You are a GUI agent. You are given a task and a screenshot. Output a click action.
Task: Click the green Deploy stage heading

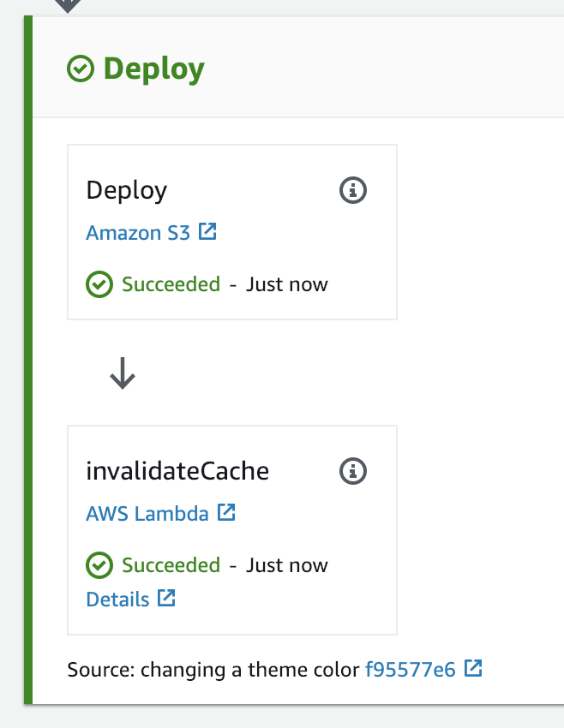tap(154, 69)
